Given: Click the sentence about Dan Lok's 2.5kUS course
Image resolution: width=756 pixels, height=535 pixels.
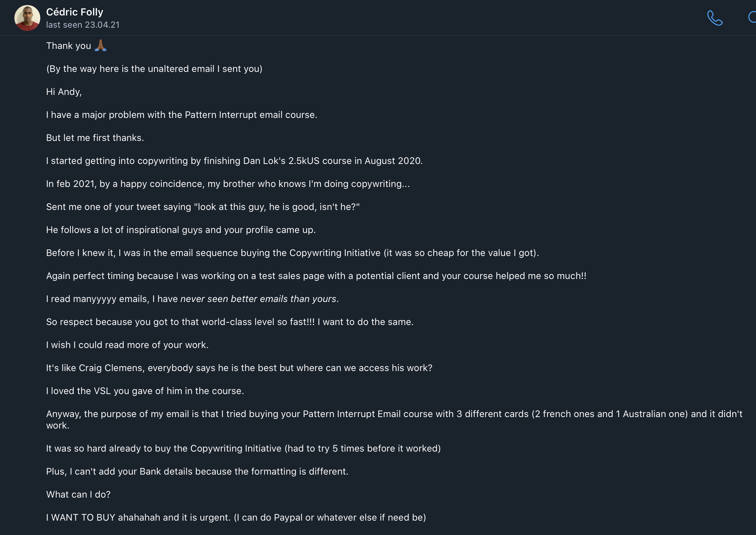Looking at the screenshot, I should point(234,161).
